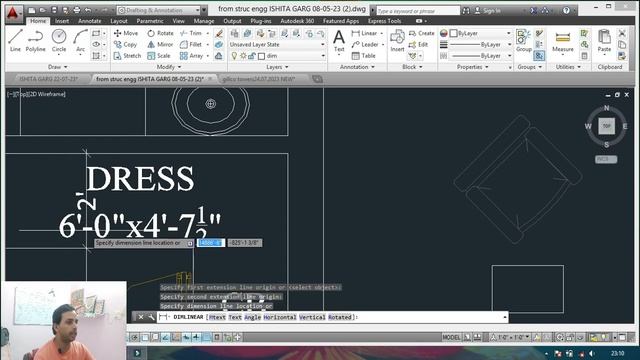
Task: Click the volume icon in system tray
Action: click(x=592, y=353)
